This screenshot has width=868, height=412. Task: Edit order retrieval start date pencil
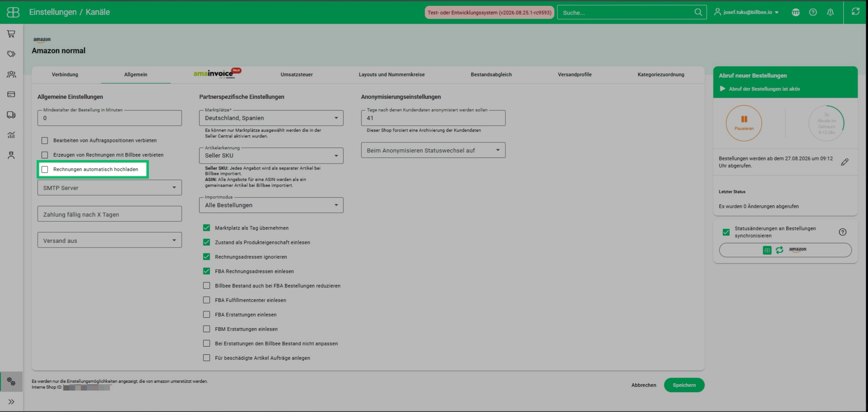(x=844, y=162)
